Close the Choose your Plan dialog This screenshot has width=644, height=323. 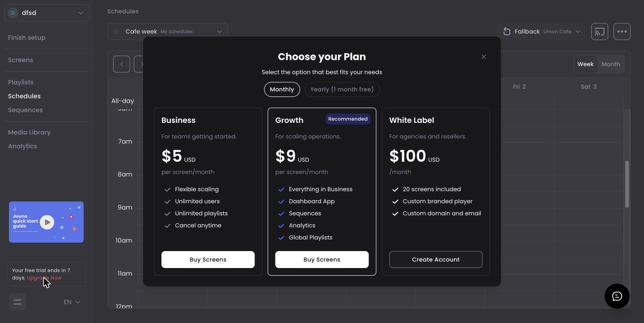[x=483, y=57]
